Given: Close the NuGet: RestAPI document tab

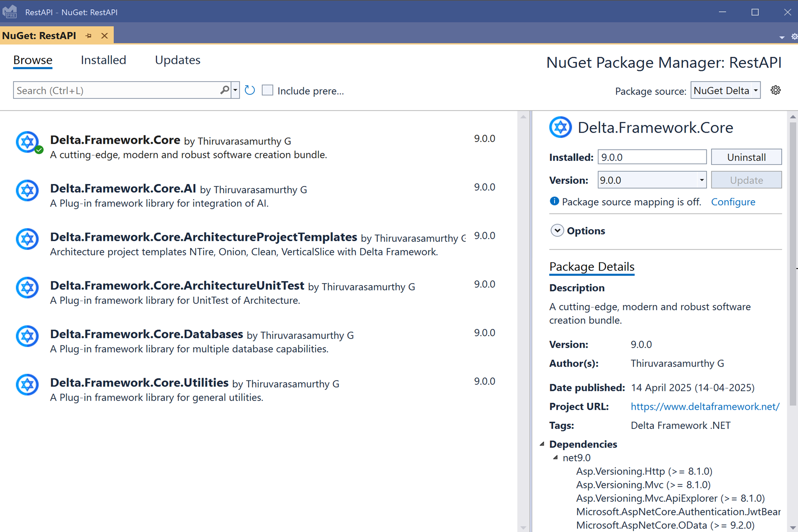Looking at the screenshot, I should coord(105,36).
